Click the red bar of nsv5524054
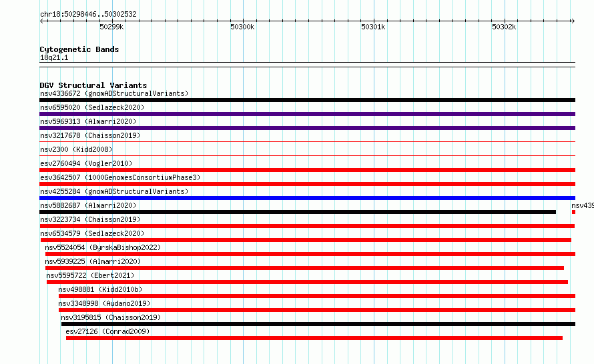This screenshot has width=594, height=364. (x=310, y=254)
